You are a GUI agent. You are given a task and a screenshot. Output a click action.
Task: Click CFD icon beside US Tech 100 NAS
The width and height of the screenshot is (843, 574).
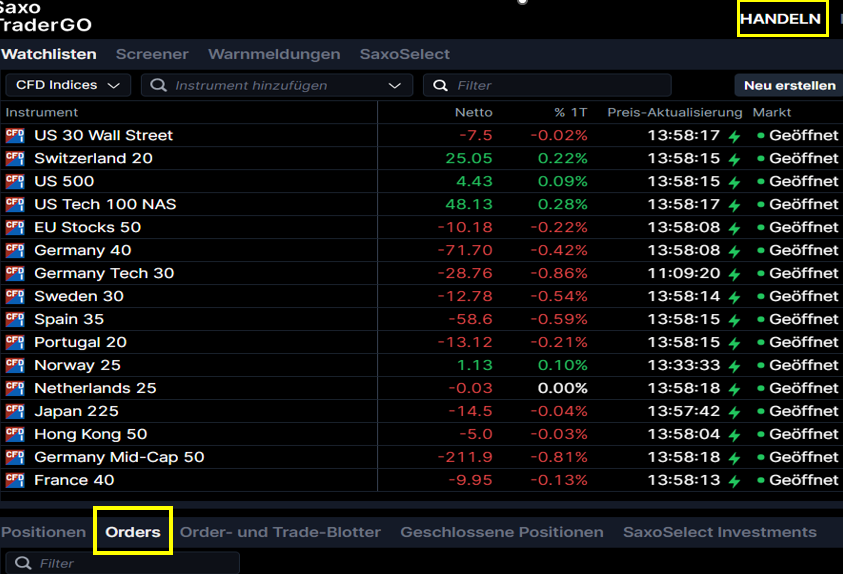(15, 204)
